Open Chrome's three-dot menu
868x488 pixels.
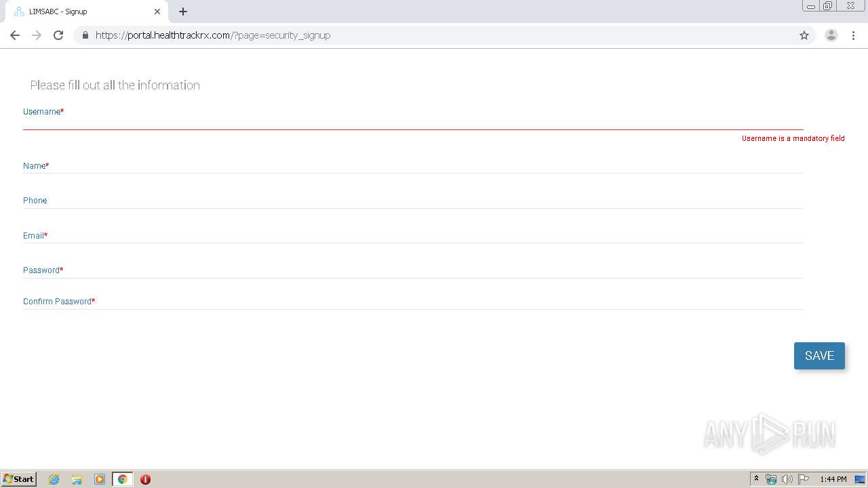pyautogui.click(x=854, y=35)
